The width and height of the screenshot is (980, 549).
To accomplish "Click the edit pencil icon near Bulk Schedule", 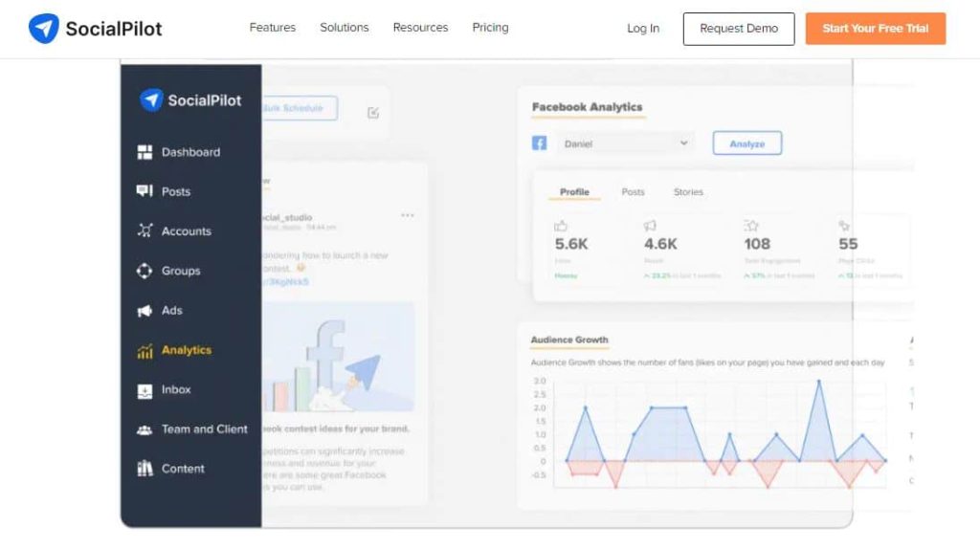I will click(x=373, y=113).
